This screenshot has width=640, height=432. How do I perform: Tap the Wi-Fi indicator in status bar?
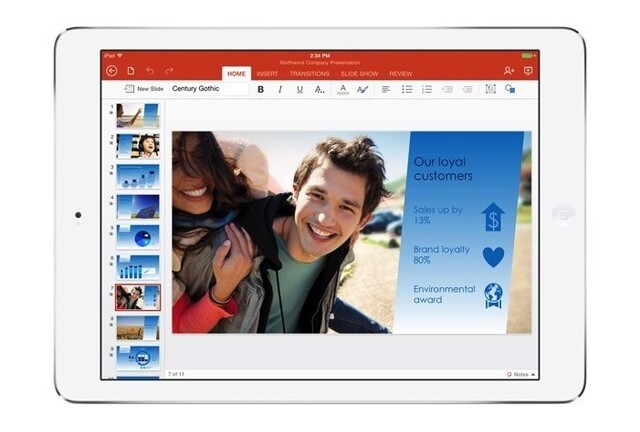[x=120, y=55]
